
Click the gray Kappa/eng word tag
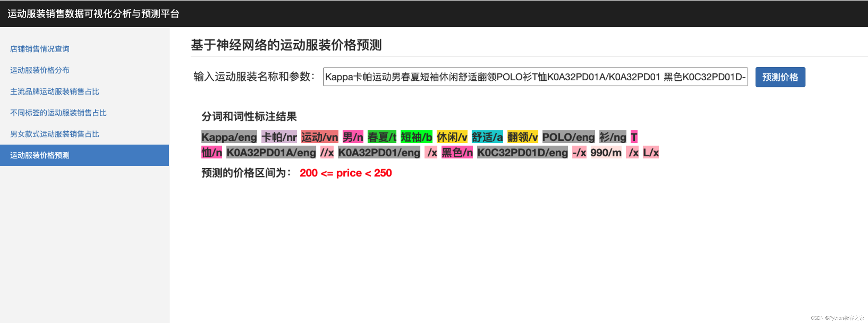(x=229, y=137)
